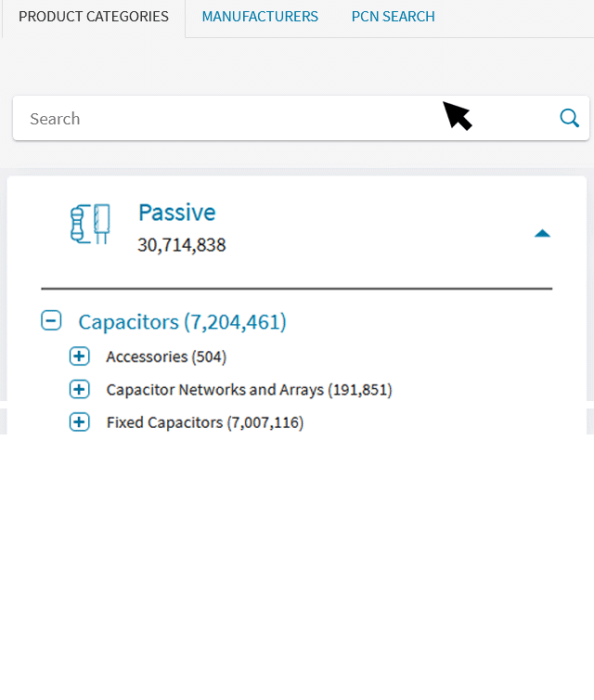The width and height of the screenshot is (594, 700).
Task: Open the Capacitors category link
Action: [x=128, y=322]
